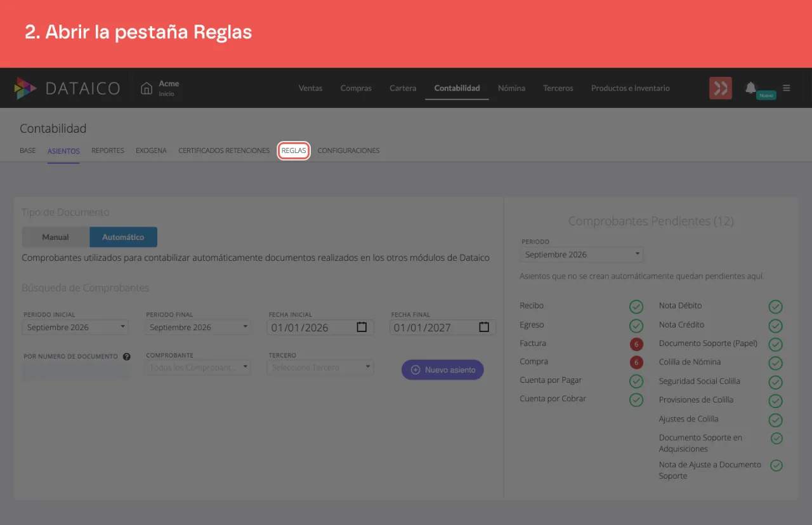Click the Asientos tab
Viewport: 812px width, 525px height.
63,151
